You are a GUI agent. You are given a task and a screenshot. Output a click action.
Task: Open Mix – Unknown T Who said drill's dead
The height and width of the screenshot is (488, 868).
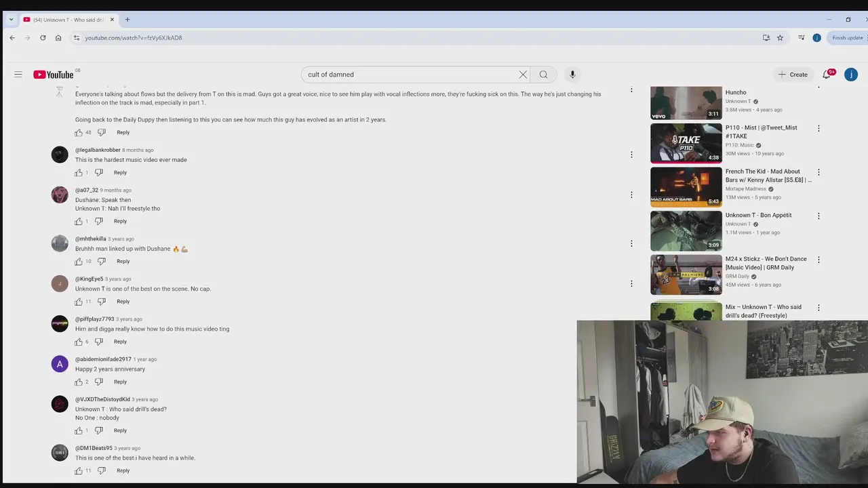point(764,311)
